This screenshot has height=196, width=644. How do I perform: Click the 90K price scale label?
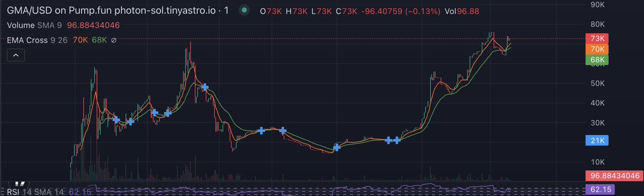(x=598, y=4)
